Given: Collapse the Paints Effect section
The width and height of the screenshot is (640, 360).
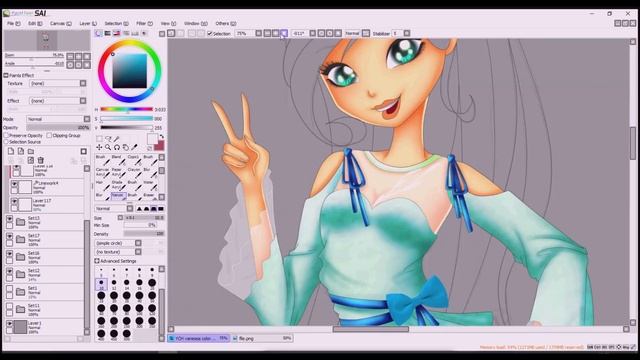Looking at the screenshot, I should coord(6,75).
